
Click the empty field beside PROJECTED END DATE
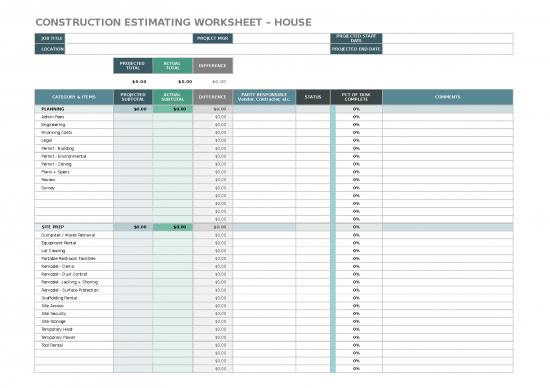pyautogui.click(x=448, y=49)
